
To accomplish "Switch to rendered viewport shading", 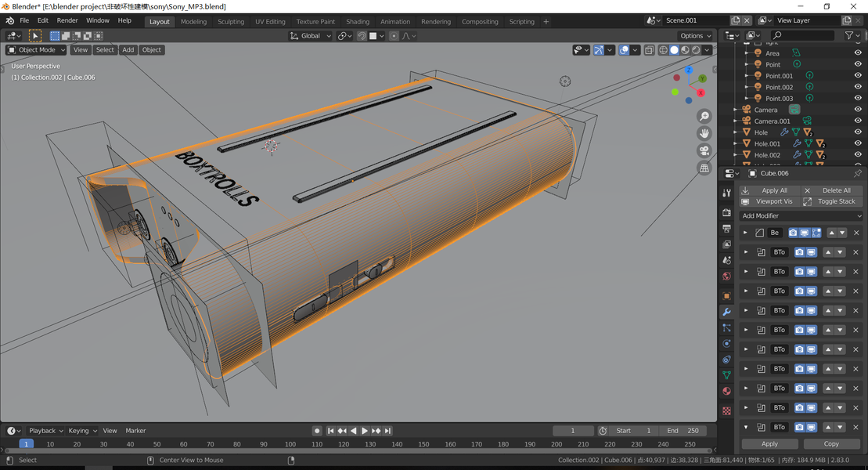I will pos(696,50).
